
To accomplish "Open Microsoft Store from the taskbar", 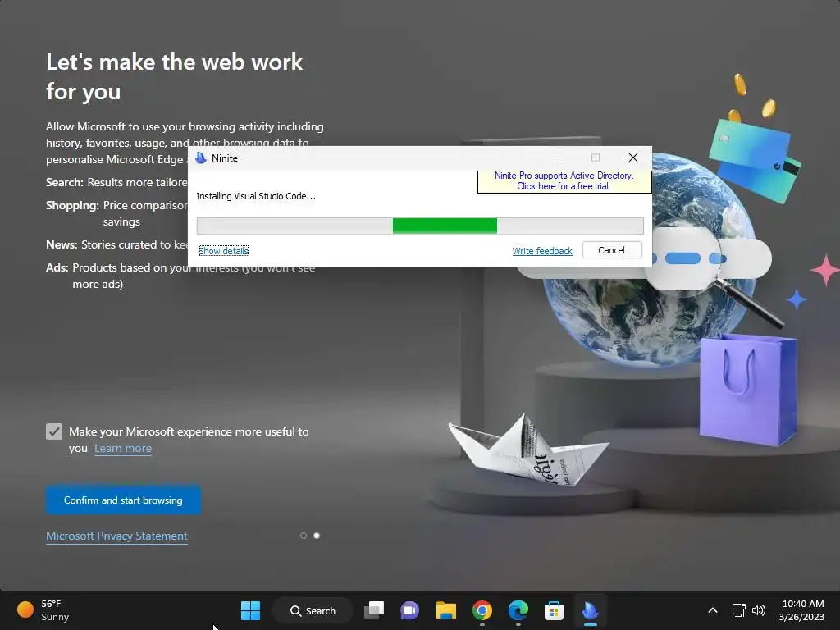I will point(554,610).
